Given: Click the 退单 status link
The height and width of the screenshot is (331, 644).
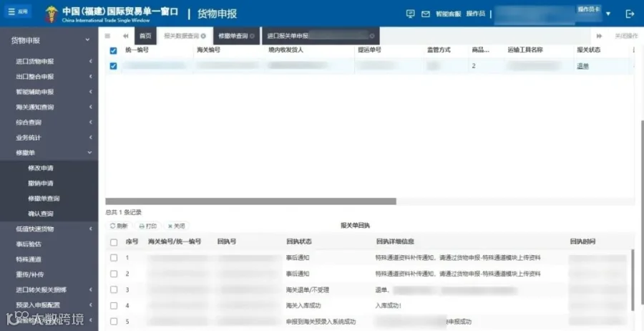Looking at the screenshot, I should coord(582,66).
